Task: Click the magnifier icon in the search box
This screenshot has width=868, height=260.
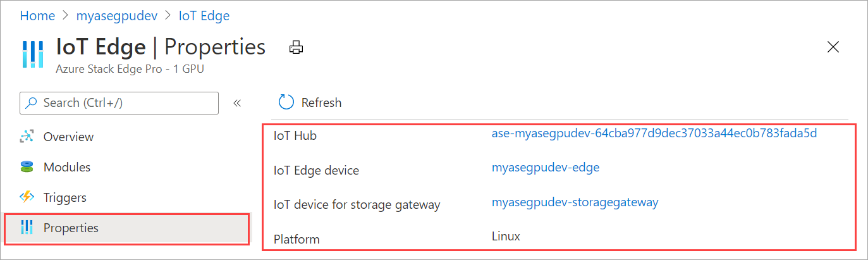Action: click(31, 102)
